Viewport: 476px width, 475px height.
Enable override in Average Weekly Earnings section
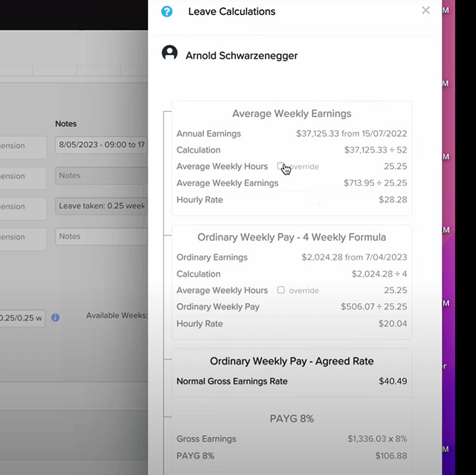pyautogui.click(x=281, y=166)
